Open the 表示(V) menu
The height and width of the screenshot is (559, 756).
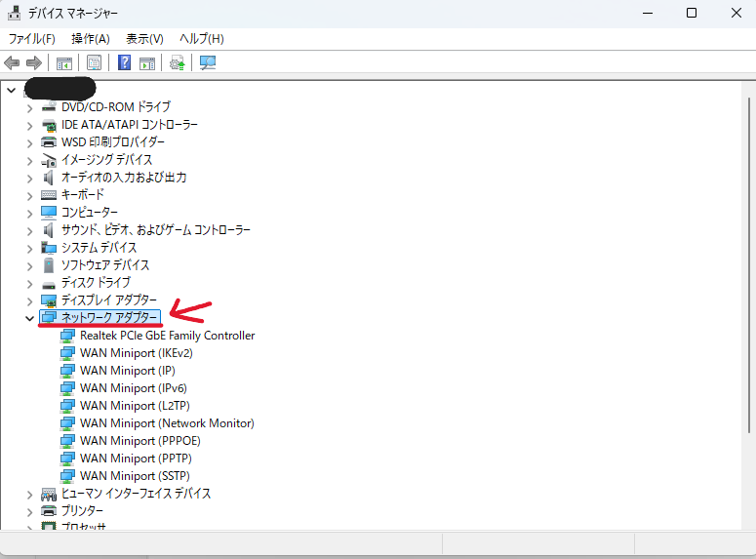point(144,39)
